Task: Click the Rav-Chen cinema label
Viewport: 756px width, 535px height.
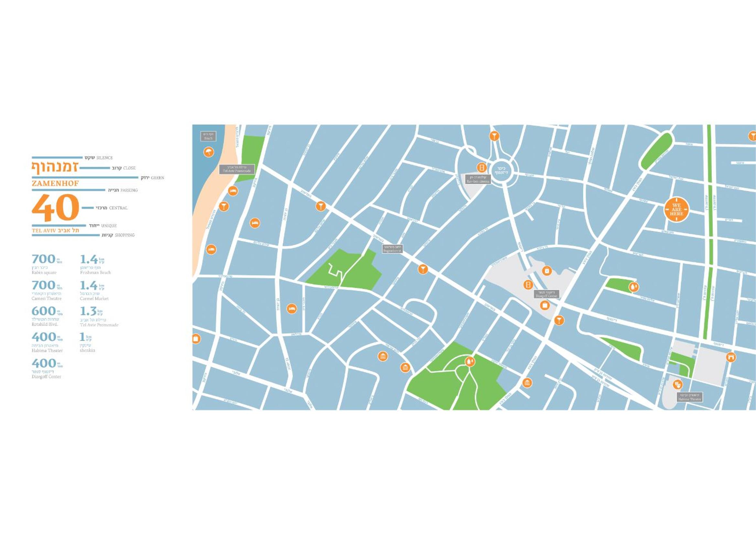Action: tap(478, 179)
